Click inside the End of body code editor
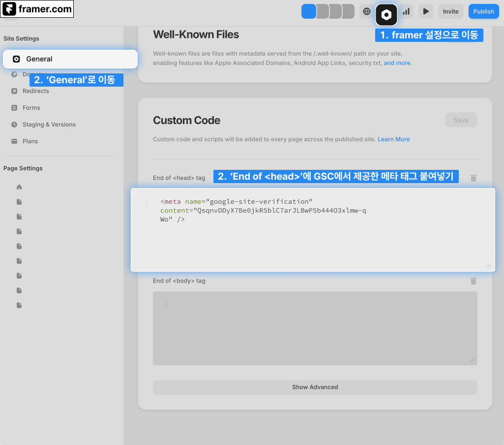 point(315,328)
